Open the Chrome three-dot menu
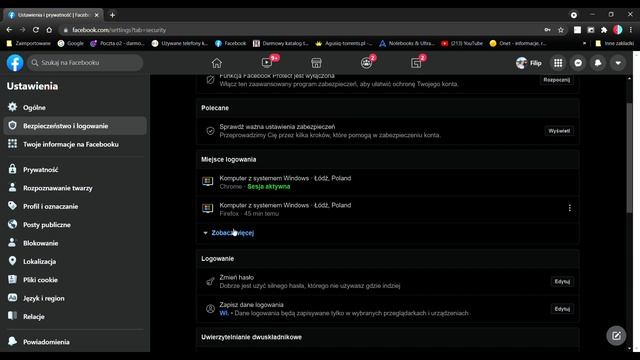 click(631, 30)
